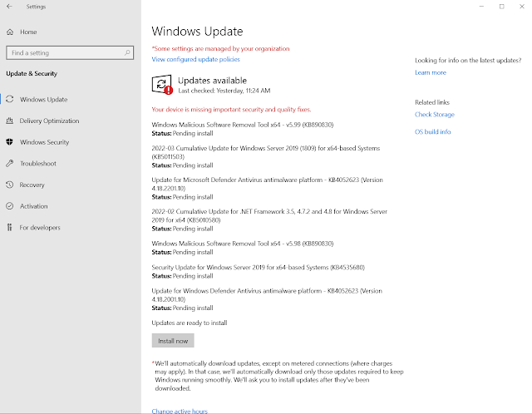The image size is (532, 414).
Task: Click the Updates are ready to install text
Action: coord(190,323)
